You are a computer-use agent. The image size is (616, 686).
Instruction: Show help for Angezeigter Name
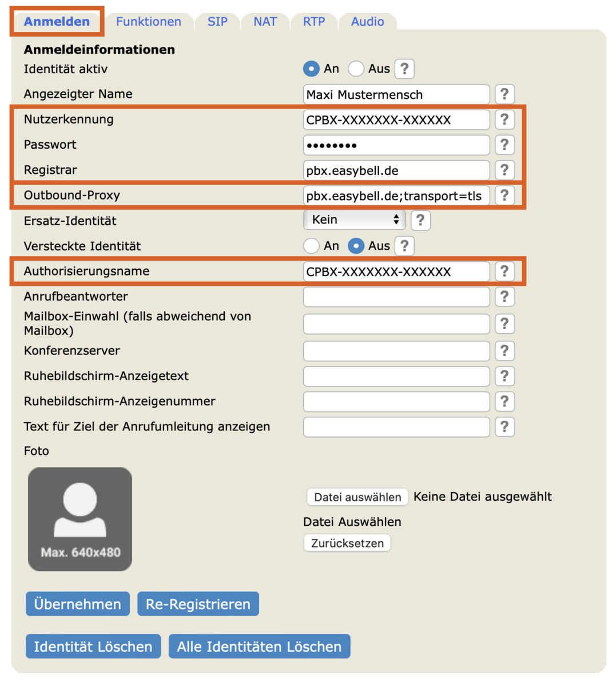click(x=504, y=94)
